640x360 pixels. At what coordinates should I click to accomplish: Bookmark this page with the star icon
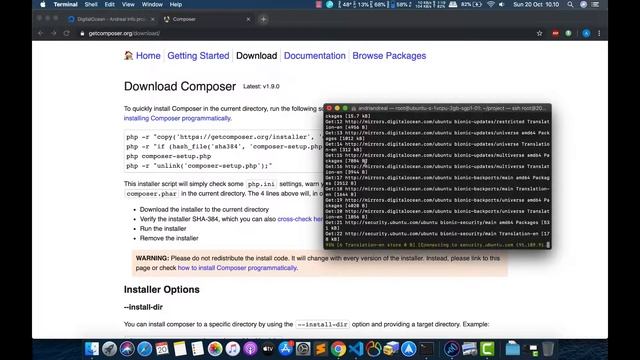(x=540, y=33)
